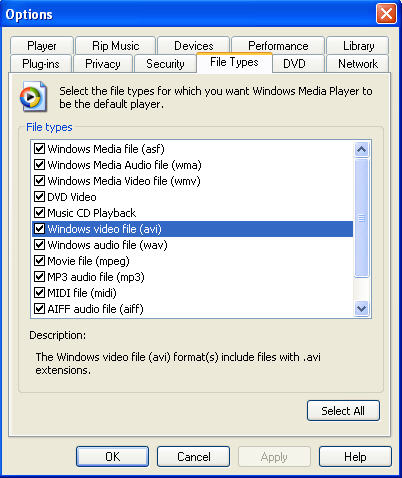Open Help for this dialog
The height and width of the screenshot is (478, 402).
click(x=355, y=456)
